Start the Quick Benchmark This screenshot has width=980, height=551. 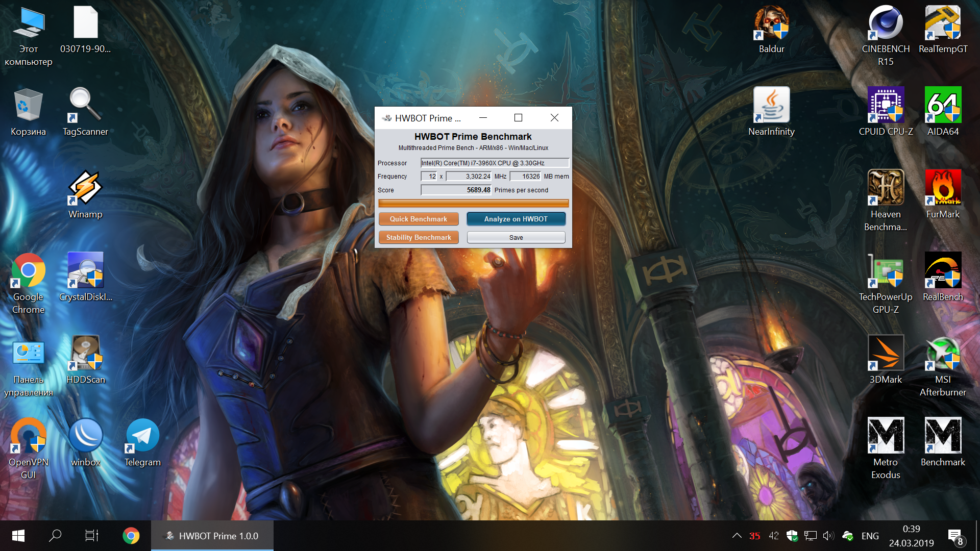[x=419, y=219]
